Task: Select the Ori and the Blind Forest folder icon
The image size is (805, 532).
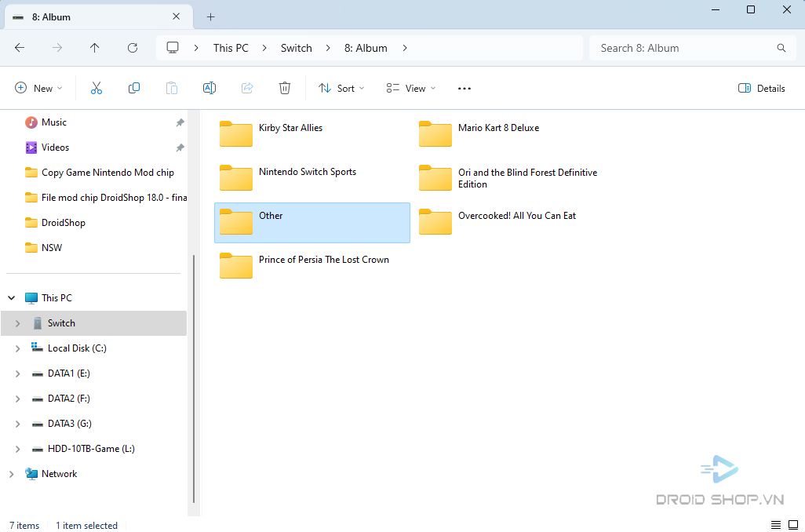Action: [435, 177]
